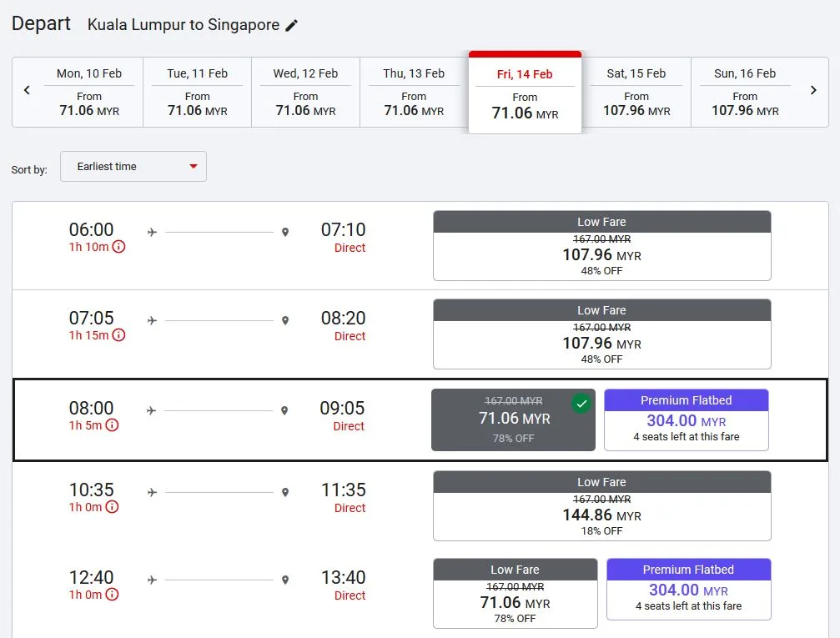The width and height of the screenshot is (840, 638).
Task: Click the pencil icon to edit route
Action: [291, 25]
